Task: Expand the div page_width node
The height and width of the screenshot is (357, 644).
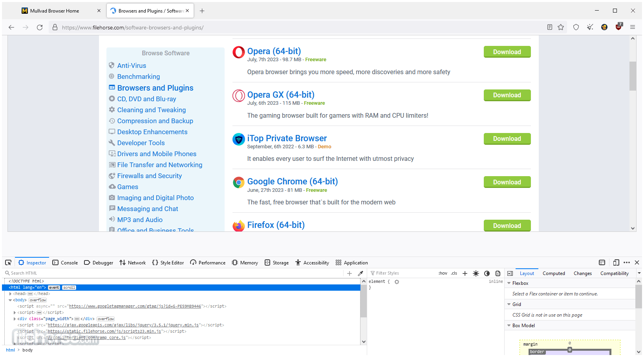Action: point(15,319)
